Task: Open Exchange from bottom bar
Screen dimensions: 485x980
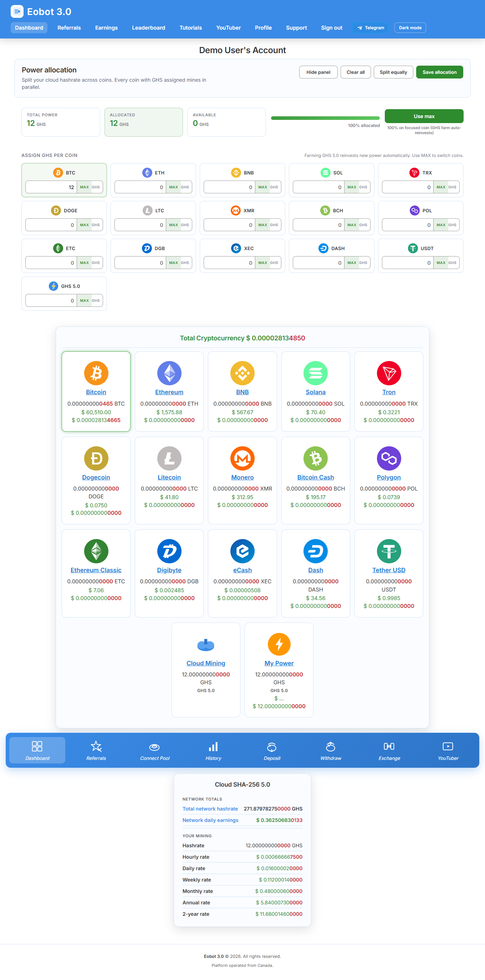Action: pyautogui.click(x=389, y=750)
